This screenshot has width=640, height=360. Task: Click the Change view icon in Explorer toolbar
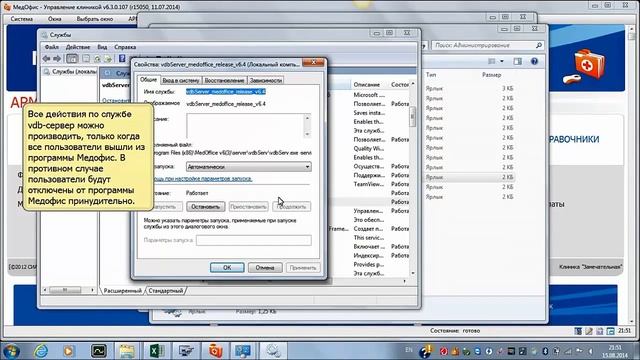491,61
